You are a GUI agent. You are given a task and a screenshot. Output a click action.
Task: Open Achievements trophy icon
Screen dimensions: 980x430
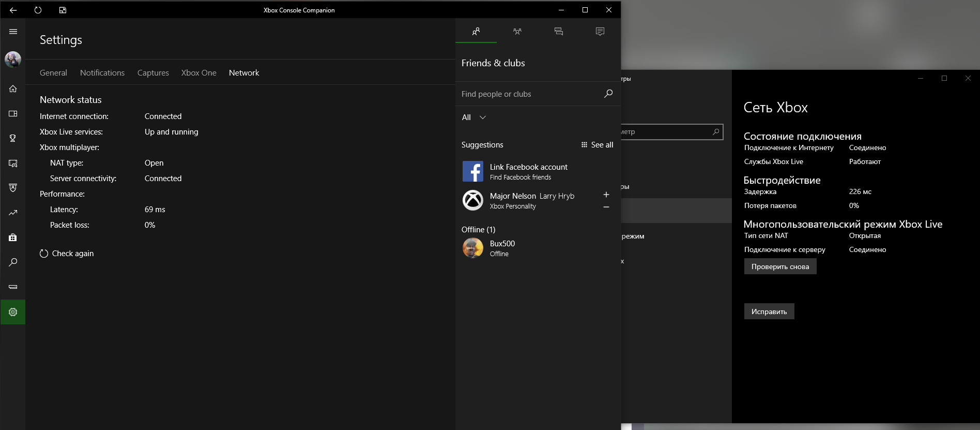[x=13, y=138]
